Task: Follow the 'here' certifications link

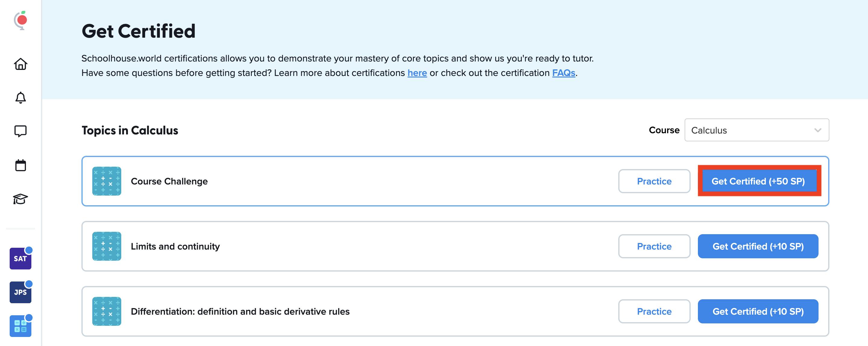Action: coord(417,73)
